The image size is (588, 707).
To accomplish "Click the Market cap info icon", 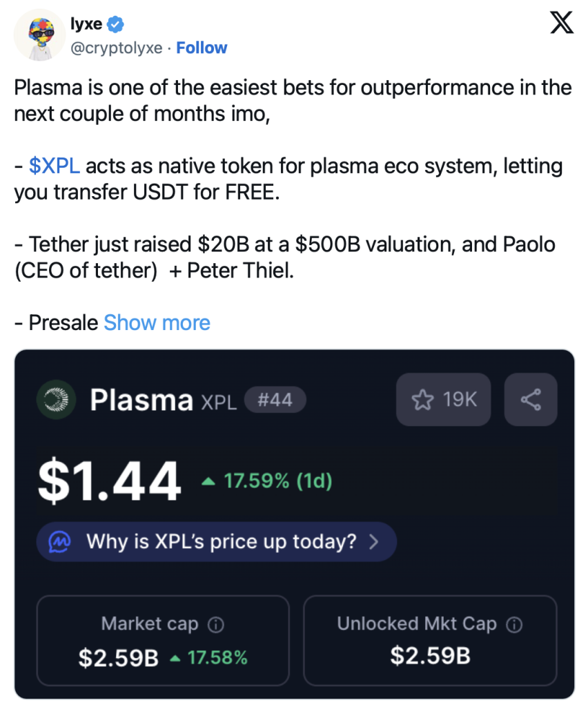I will tap(215, 625).
